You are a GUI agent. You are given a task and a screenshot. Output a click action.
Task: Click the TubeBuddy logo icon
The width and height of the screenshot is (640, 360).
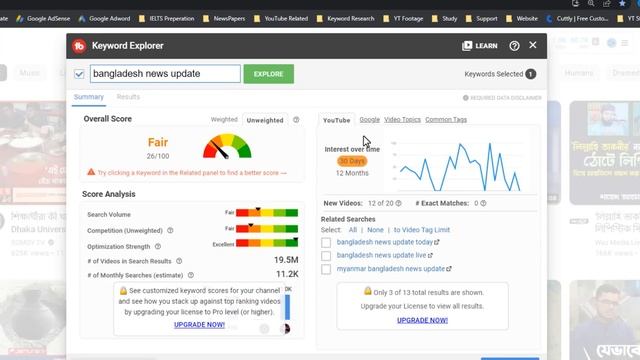tap(79, 46)
